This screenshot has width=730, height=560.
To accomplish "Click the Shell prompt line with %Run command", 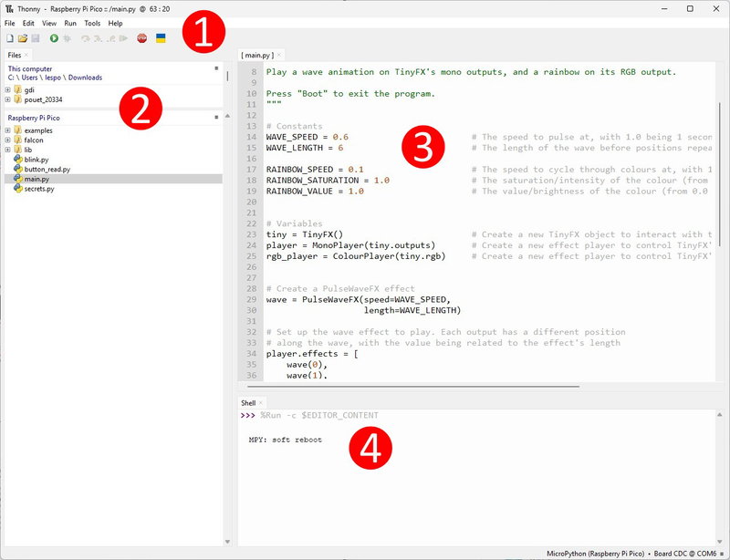I will tap(309, 415).
